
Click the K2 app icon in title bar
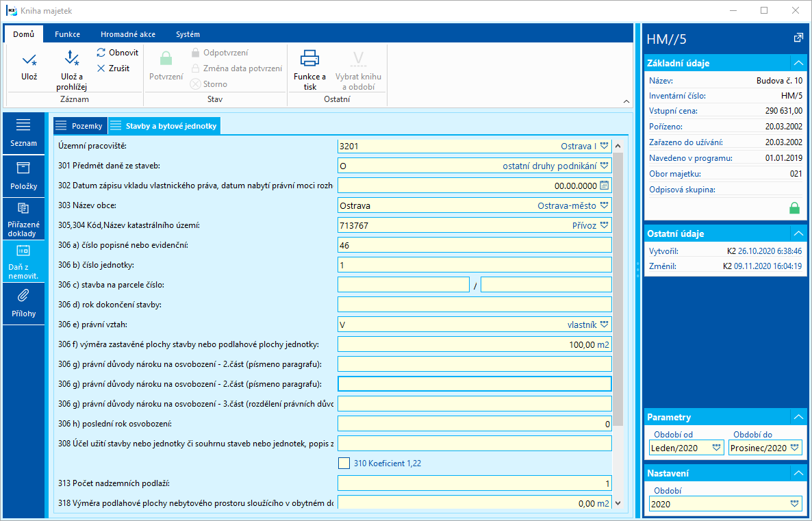[11, 10]
